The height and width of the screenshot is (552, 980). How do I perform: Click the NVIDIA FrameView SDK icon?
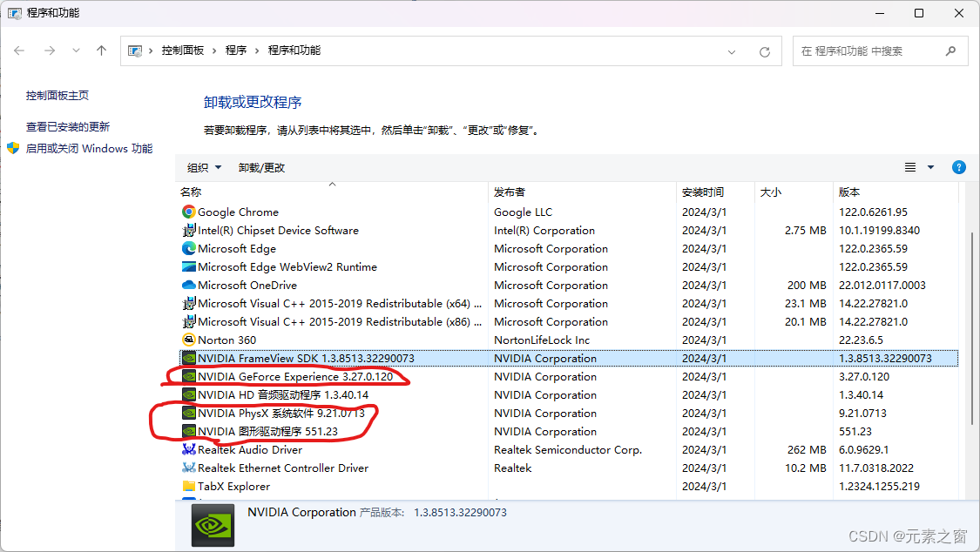click(x=189, y=359)
